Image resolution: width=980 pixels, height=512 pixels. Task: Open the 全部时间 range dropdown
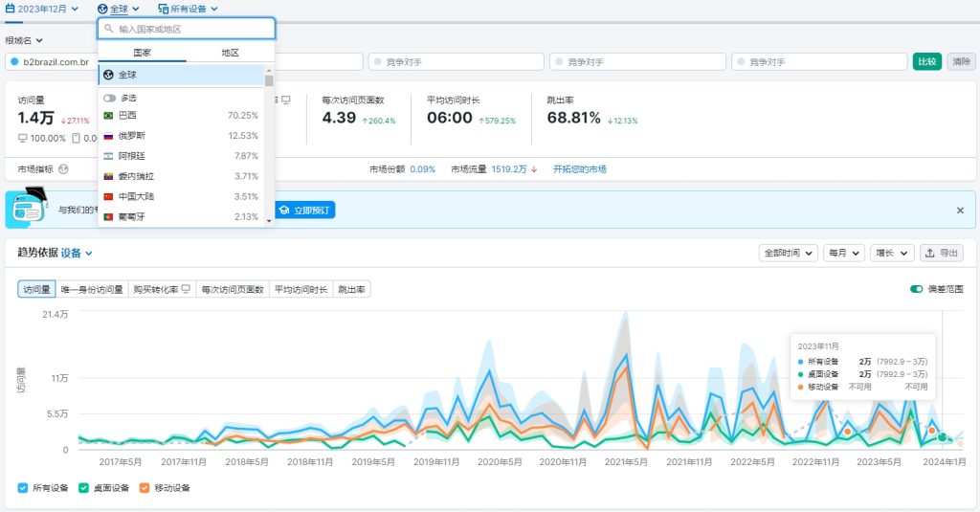(x=789, y=254)
